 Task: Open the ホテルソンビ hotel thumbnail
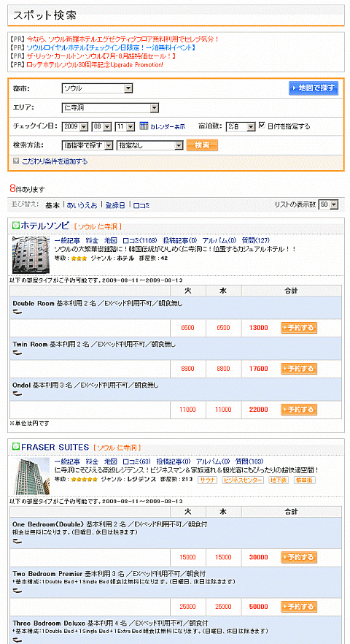point(31,255)
